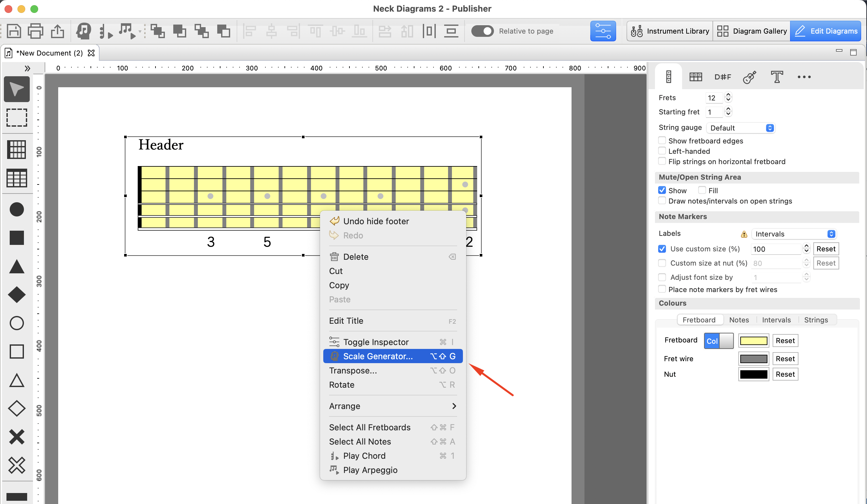The width and height of the screenshot is (867, 504).
Task: Expand the Arrange submenu
Action: tap(393, 406)
